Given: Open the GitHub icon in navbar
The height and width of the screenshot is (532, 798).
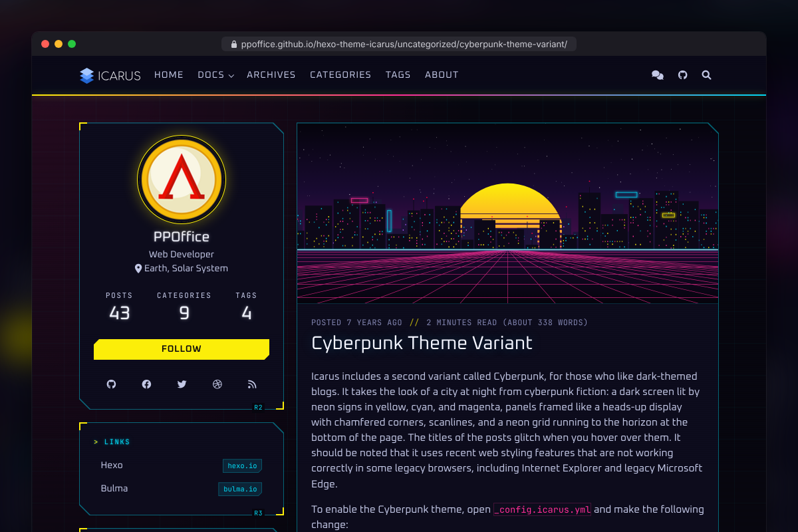Looking at the screenshot, I should point(682,75).
